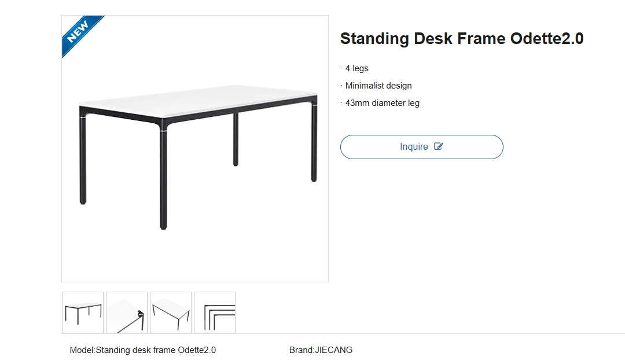
Task: Click the Brand:JIECANG text
Action: 321,350
